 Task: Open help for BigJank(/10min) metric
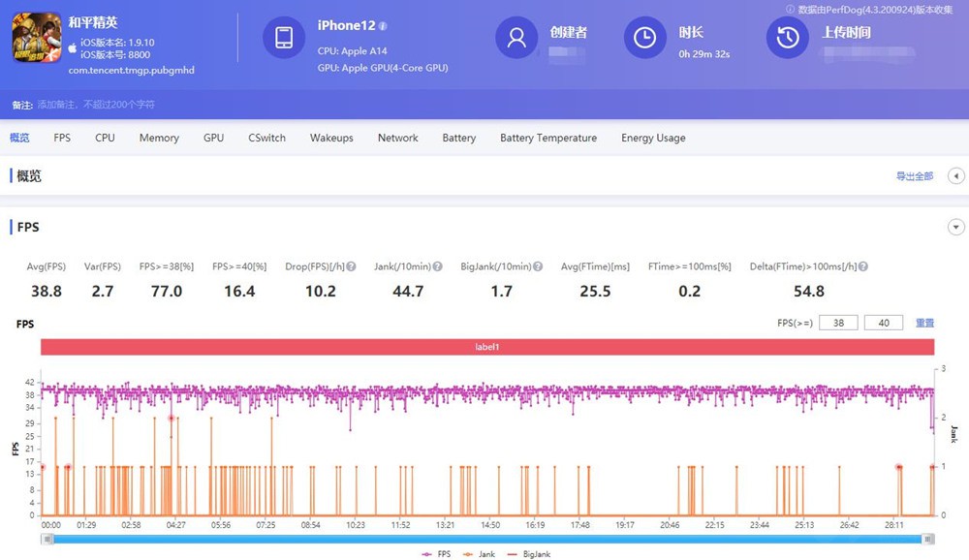538,266
